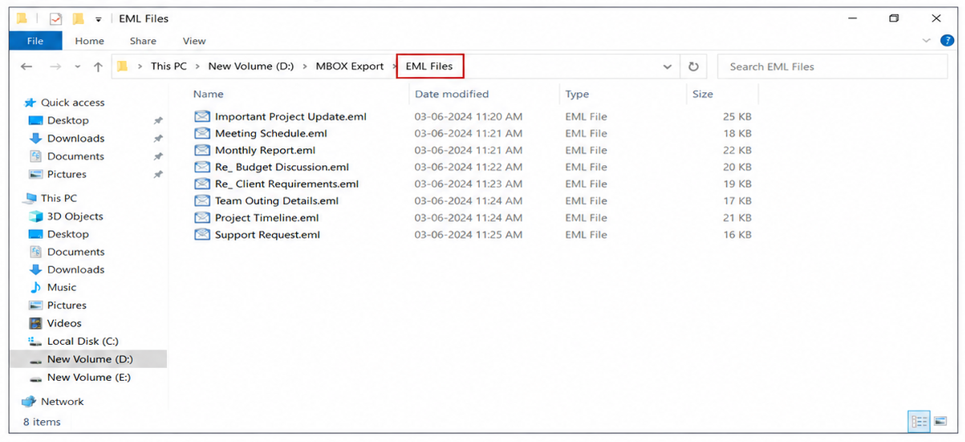Sort by Date modified column header
Image resolution: width=965 pixels, height=442 pixels.
click(452, 94)
